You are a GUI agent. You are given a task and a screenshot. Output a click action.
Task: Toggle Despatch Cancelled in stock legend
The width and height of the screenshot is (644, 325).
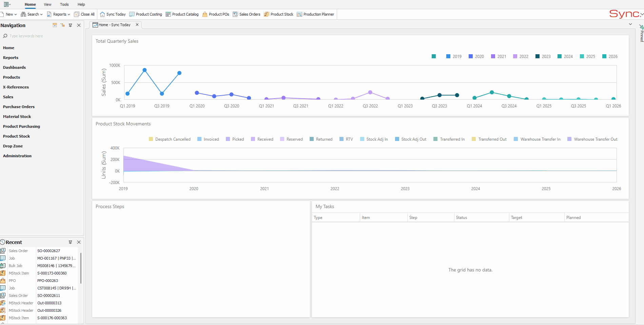tap(170, 139)
